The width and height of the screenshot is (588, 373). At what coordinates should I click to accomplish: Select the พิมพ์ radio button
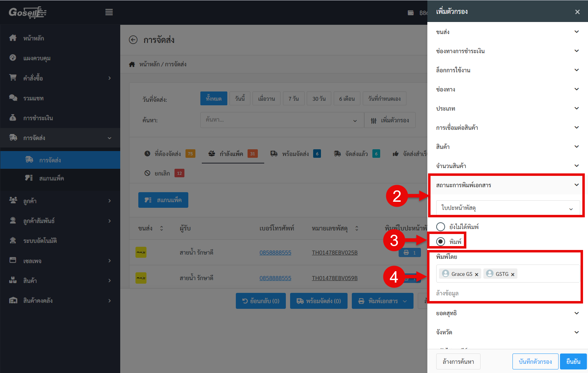click(440, 241)
